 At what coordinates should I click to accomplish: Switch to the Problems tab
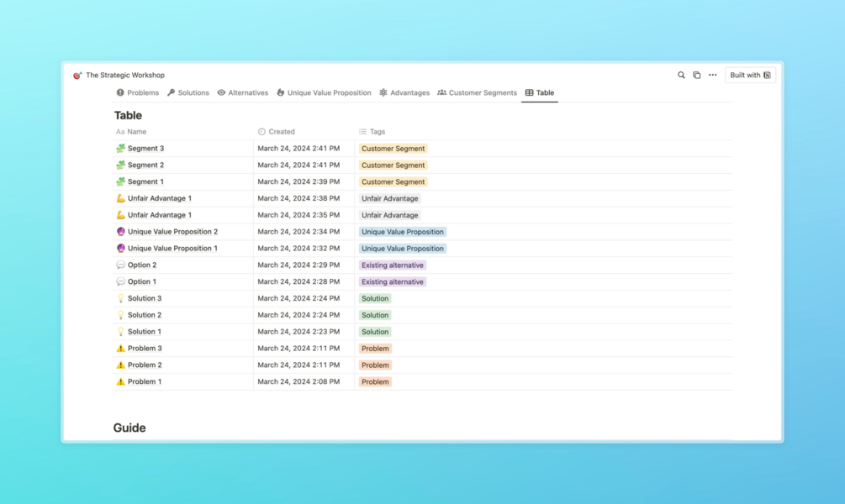click(x=137, y=92)
